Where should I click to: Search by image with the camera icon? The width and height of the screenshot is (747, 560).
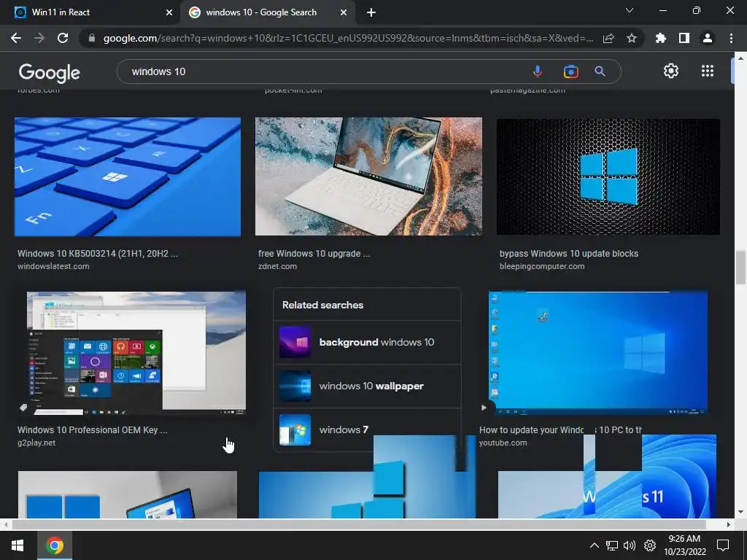570,71
